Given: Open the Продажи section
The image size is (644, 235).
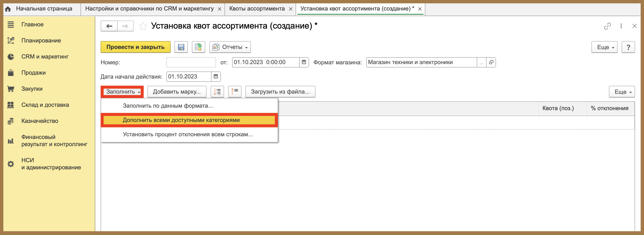Looking at the screenshot, I should (x=34, y=73).
